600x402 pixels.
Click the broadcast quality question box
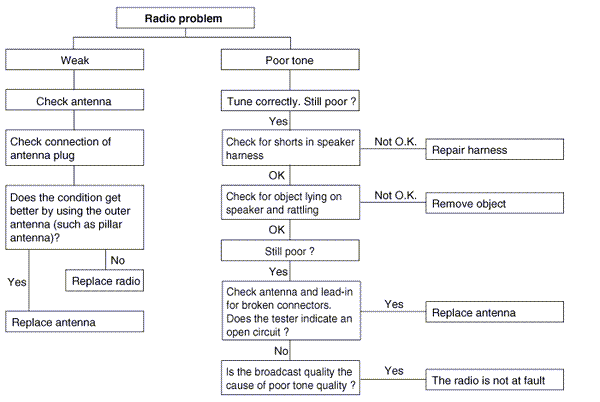point(289,378)
